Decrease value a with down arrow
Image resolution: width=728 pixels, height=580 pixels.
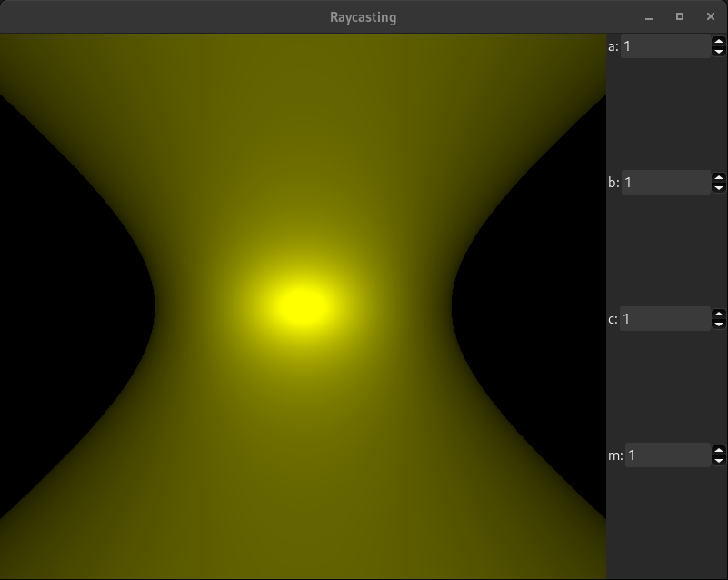tap(719, 51)
